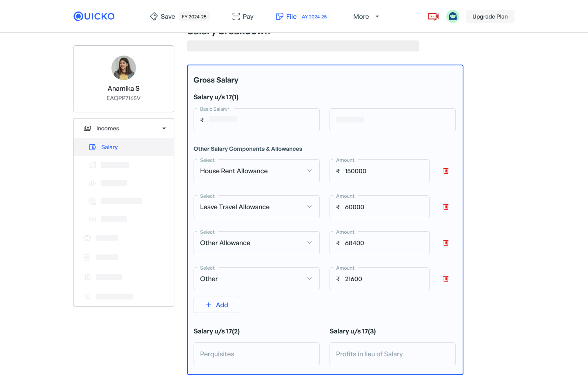Add another salary component

click(216, 305)
